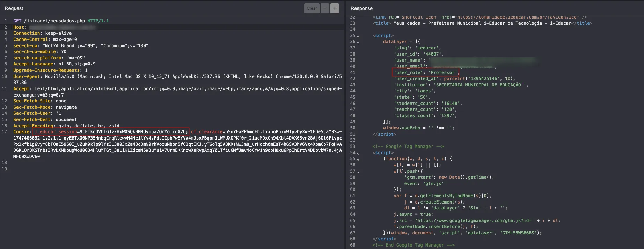The image size is (644, 249).
Task: Click the Google Tag Manager opening comment
Action: (x=408, y=147)
